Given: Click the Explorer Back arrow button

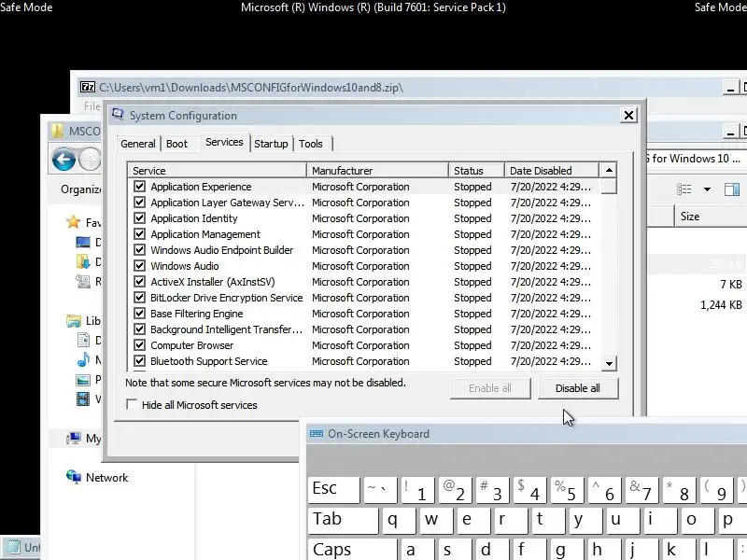Looking at the screenshot, I should [x=63, y=159].
